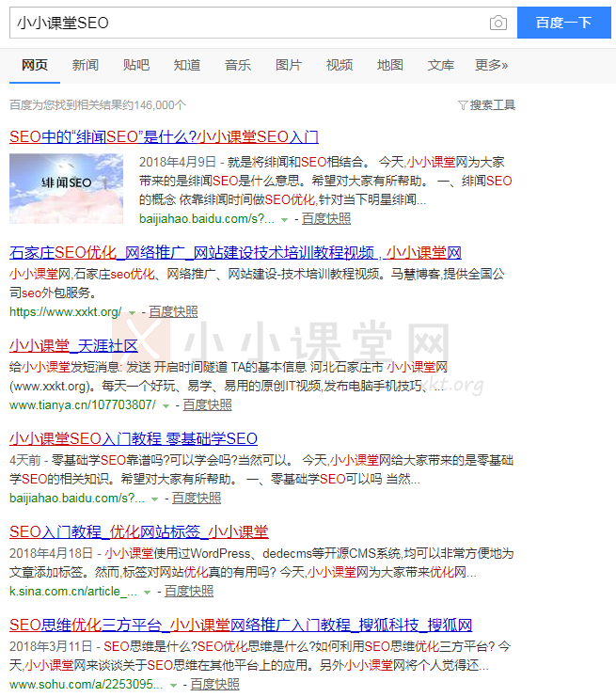This screenshot has height=697, width=616.
Task: Expand arrow next to tianya.cn URL
Action: [x=166, y=405]
